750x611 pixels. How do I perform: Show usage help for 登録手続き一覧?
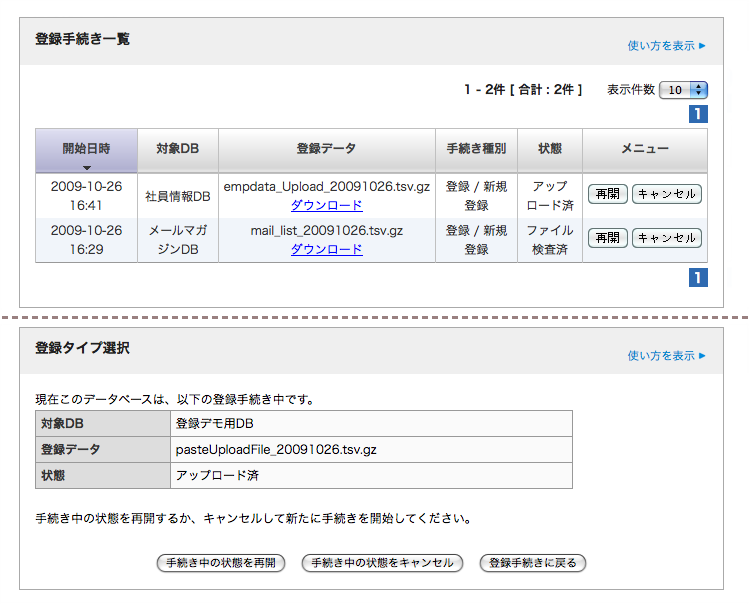pos(666,46)
